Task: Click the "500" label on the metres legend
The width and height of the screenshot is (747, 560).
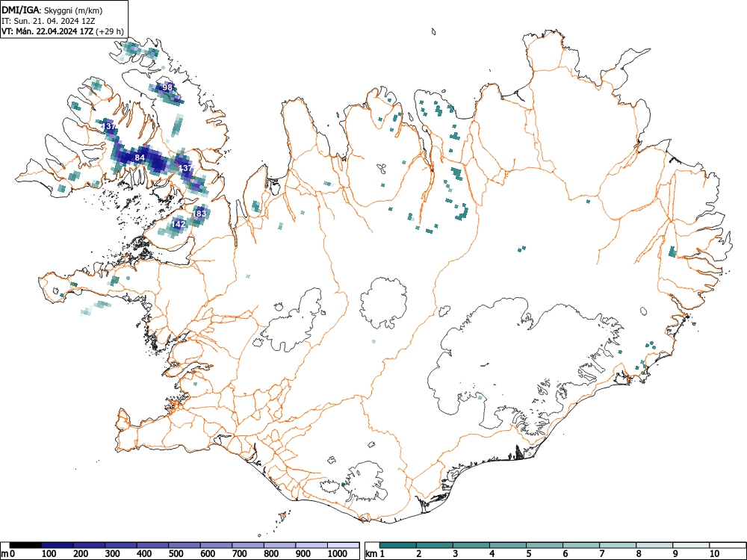Action: tap(176, 553)
